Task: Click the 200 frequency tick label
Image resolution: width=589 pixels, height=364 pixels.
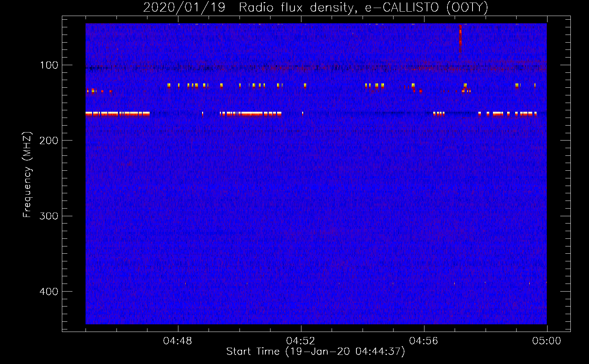Action: (49, 141)
